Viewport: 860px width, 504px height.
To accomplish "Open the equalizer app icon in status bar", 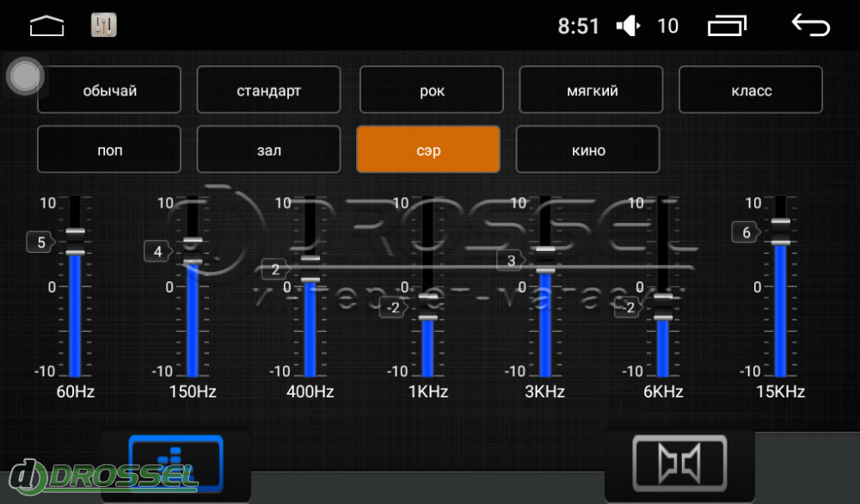I will (104, 26).
